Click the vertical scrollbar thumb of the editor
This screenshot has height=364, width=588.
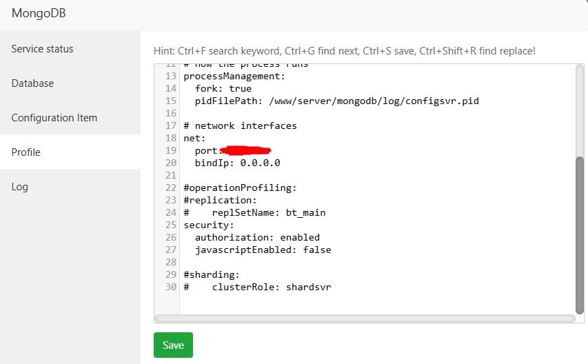click(579, 235)
